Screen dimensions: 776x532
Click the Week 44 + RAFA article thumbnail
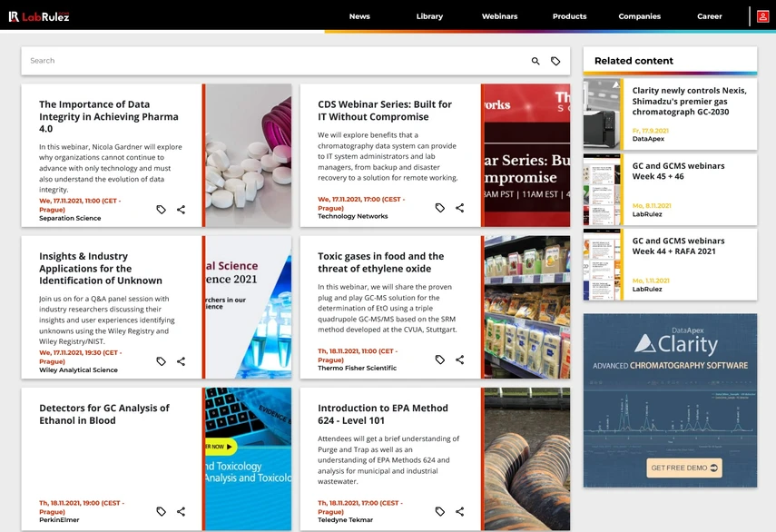(x=602, y=265)
